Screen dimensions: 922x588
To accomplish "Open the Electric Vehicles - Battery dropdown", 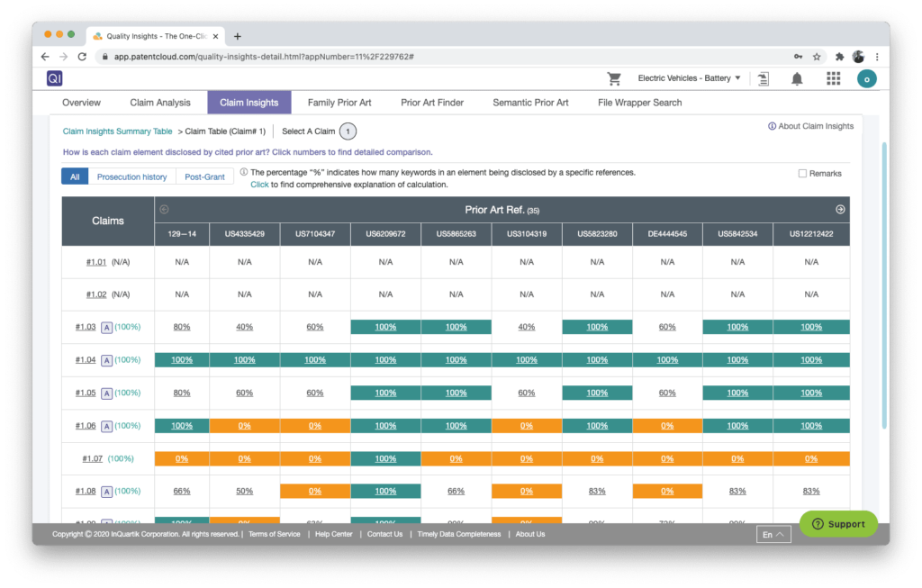I will tap(688, 78).
